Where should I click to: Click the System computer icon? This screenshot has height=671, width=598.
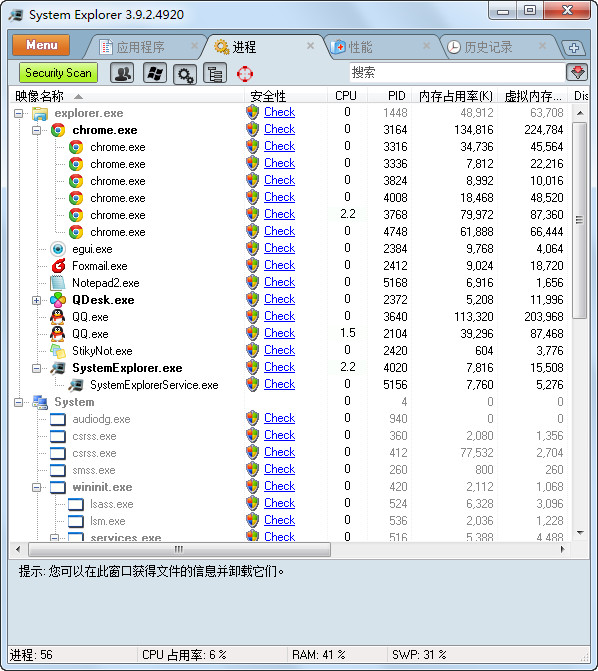click(40, 402)
